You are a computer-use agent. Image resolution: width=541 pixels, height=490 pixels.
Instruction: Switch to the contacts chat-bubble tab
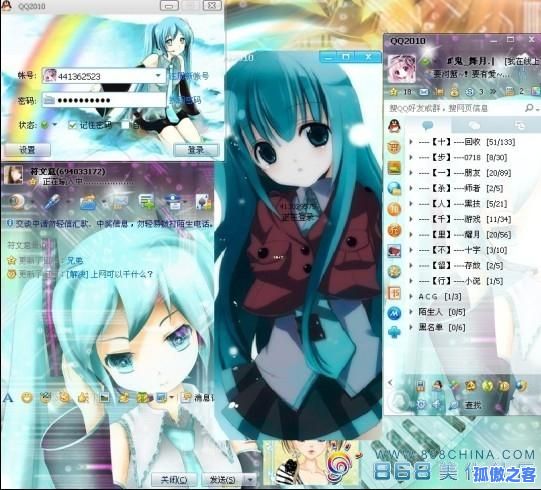coord(428,125)
